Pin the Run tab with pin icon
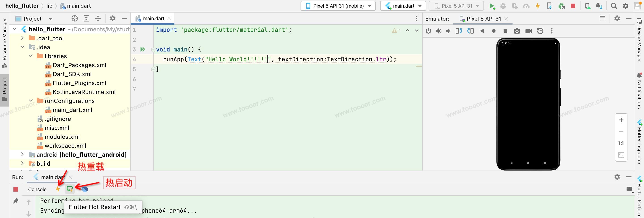The height and width of the screenshot is (218, 644). click(x=15, y=201)
